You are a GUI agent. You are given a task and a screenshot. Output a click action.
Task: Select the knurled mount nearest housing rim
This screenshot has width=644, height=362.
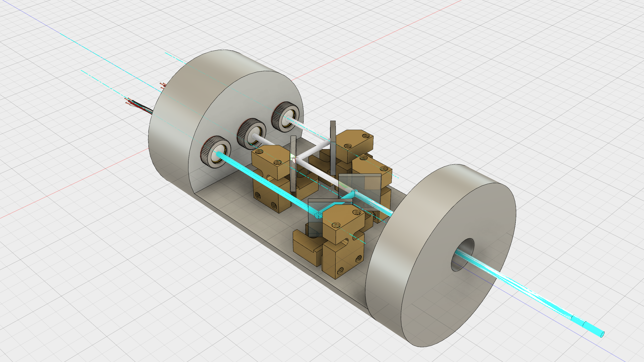tap(286, 117)
